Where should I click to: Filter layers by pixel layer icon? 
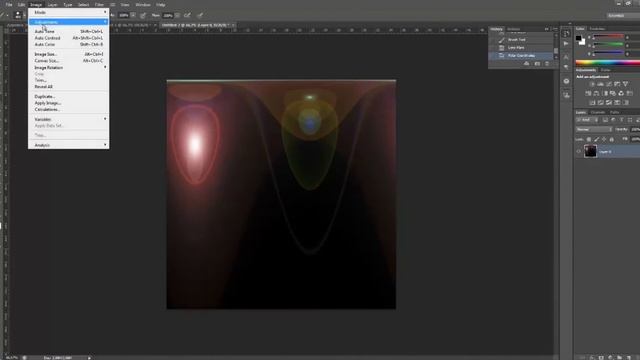pos(605,120)
